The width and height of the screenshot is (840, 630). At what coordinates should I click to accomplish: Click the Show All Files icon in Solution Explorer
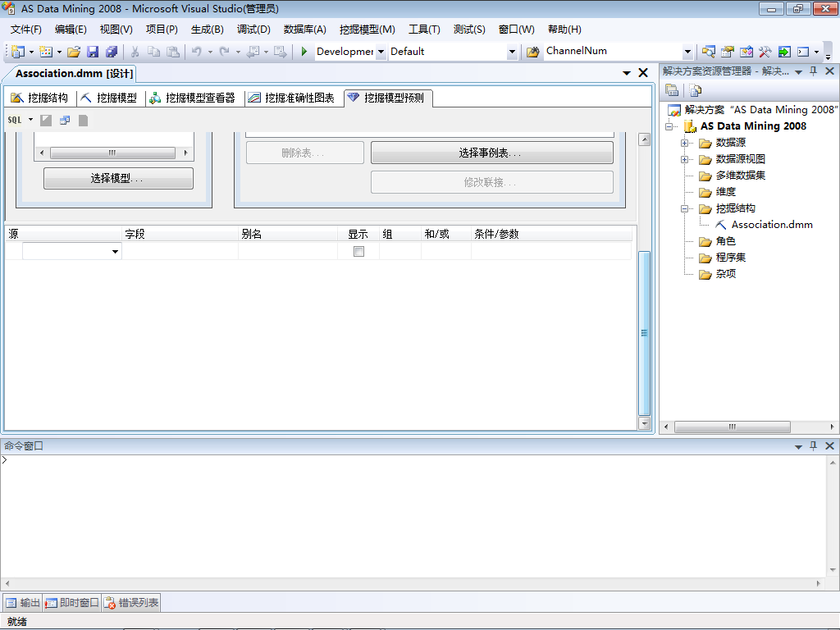(x=696, y=90)
